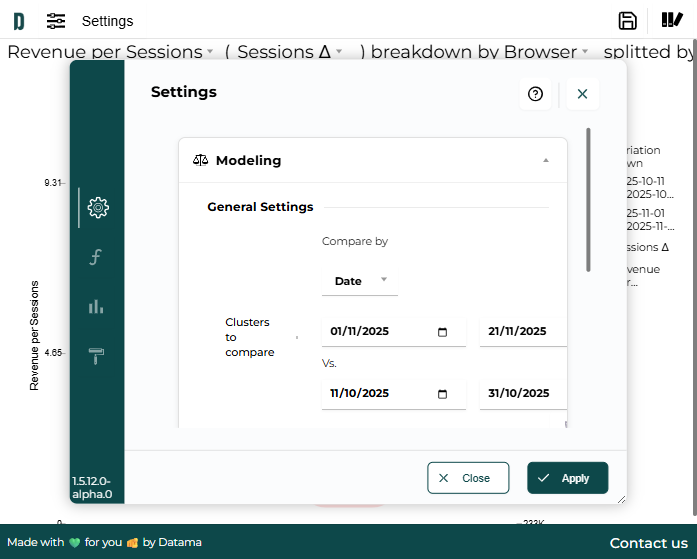Open the library books icon in the header

click(672, 20)
